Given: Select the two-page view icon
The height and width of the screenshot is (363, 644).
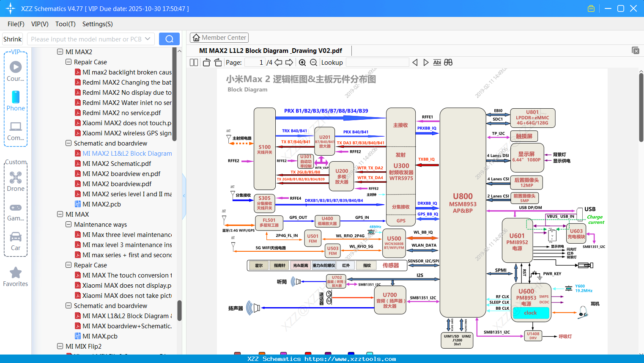Looking at the screenshot, I should [194, 62].
